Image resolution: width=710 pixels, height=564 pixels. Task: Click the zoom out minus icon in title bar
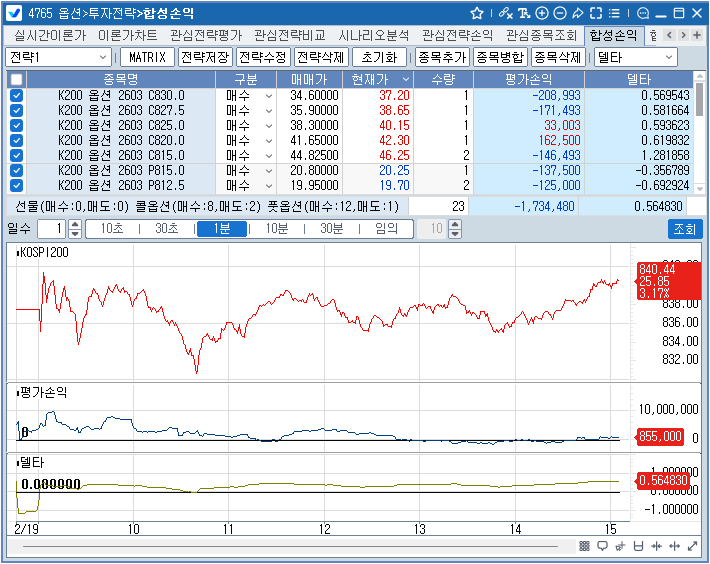click(560, 13)
